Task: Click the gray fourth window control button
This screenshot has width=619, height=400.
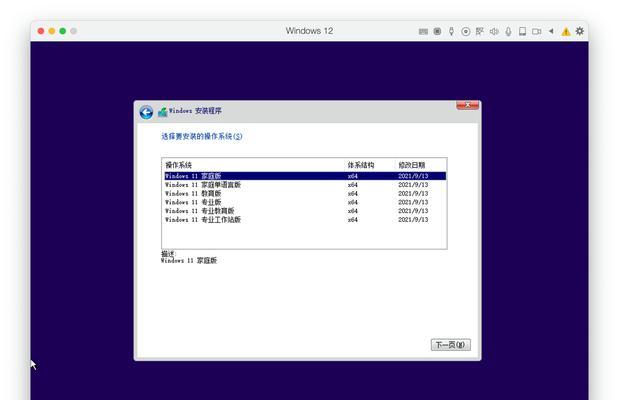Action: (x=73, y=31)
